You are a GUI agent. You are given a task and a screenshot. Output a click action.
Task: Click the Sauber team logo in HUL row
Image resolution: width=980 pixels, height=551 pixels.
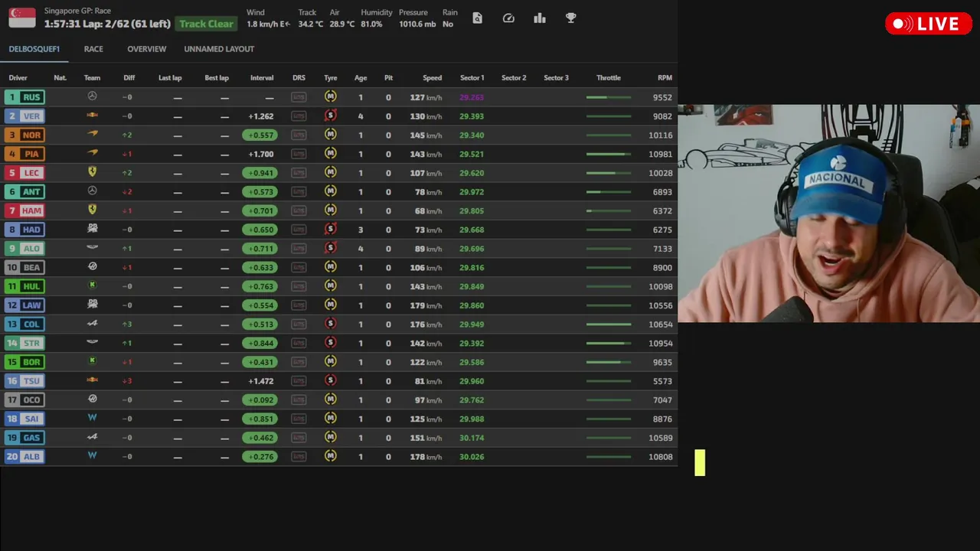(92, 285)
